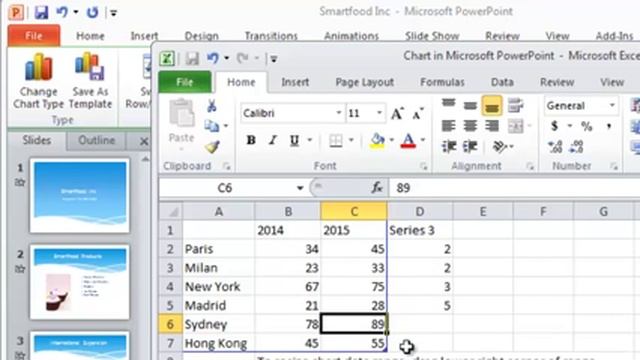Switch to Outline tab in slide pane
Image resolution: width=640 pixels, height=360 pixels.
tap(96, 140)
